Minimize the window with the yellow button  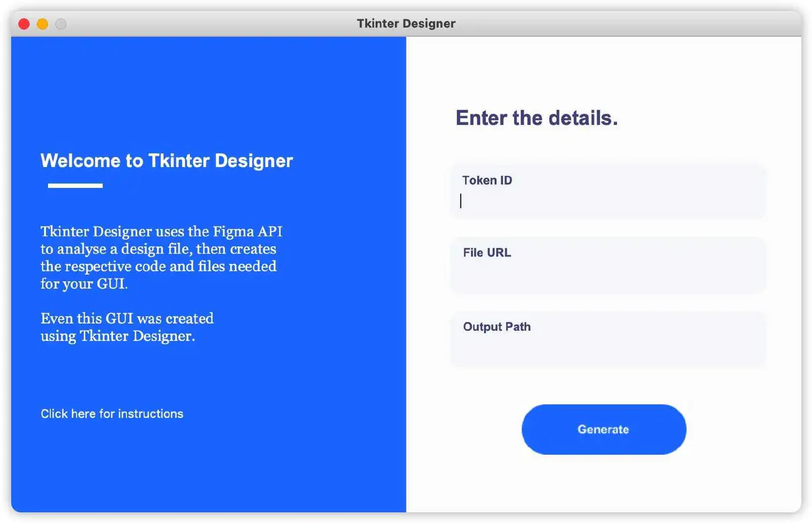tap(42, 24)
